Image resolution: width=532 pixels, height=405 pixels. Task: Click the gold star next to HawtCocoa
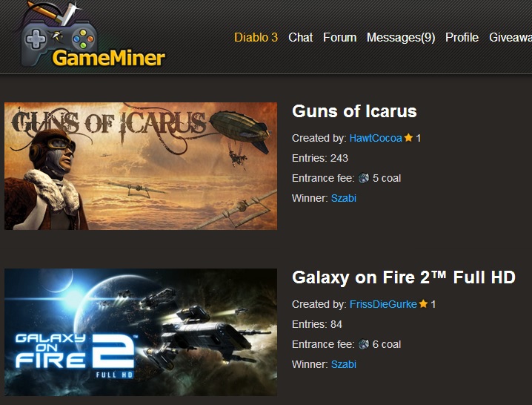pyautogui.click(x=408, y=138)
